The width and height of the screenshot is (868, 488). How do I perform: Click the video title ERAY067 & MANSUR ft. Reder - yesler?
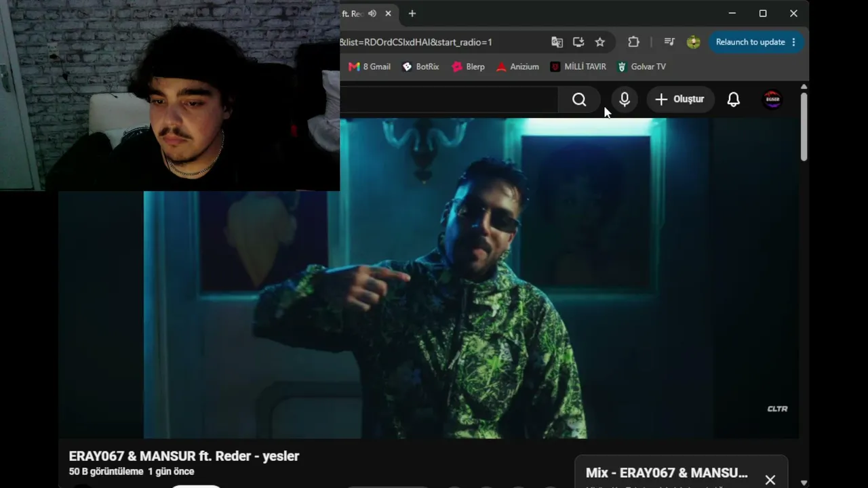pyautogui.click(x=184, y=456)
